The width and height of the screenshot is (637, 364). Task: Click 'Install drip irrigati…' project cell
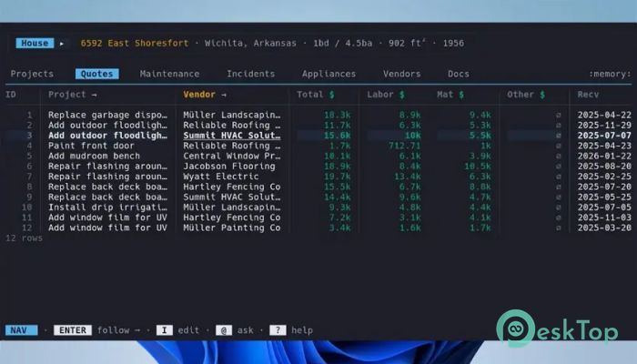pyautogui.click(x=107, y=207)
